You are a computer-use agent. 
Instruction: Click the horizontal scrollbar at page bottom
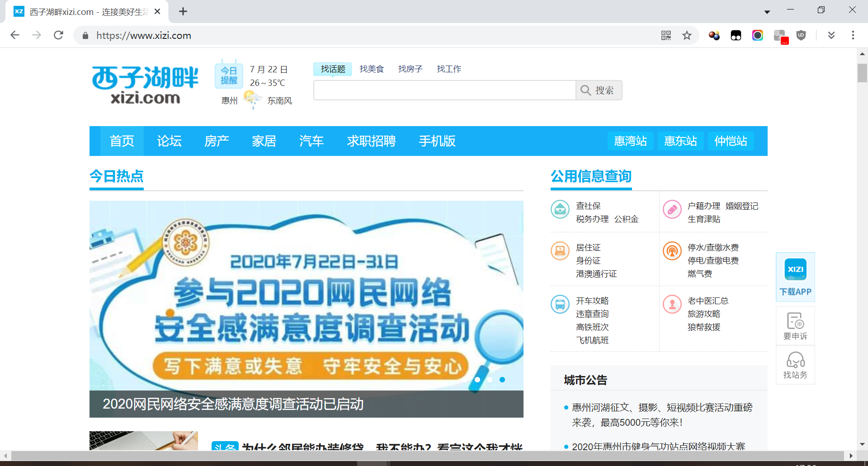click(x=427, y=455)
